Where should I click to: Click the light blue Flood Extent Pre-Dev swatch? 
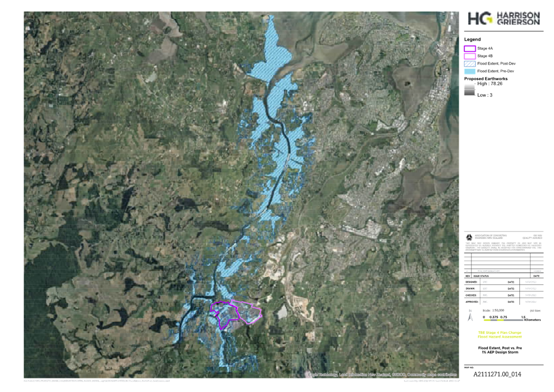pos(469,71)
